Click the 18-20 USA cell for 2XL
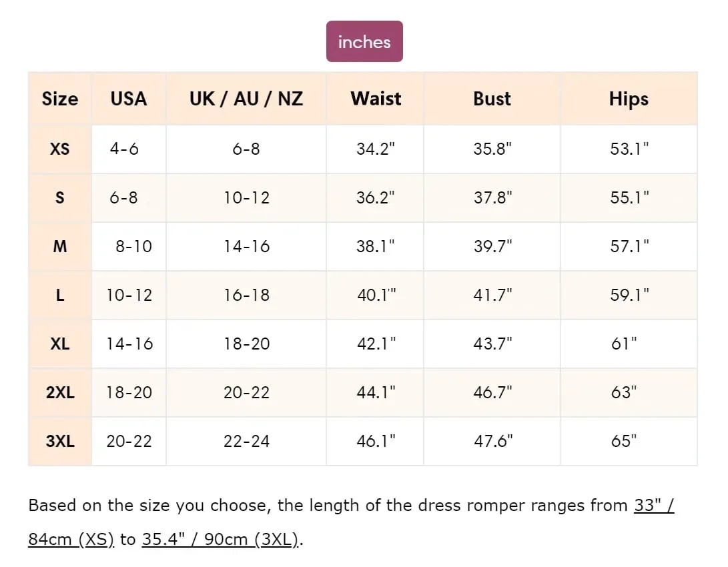This screenshot has height=567, width=728. (129, 392)
